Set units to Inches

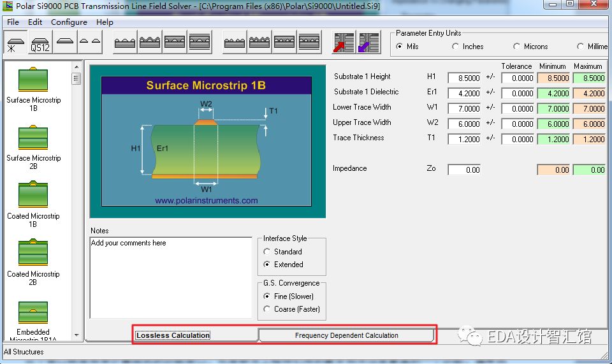467,47
